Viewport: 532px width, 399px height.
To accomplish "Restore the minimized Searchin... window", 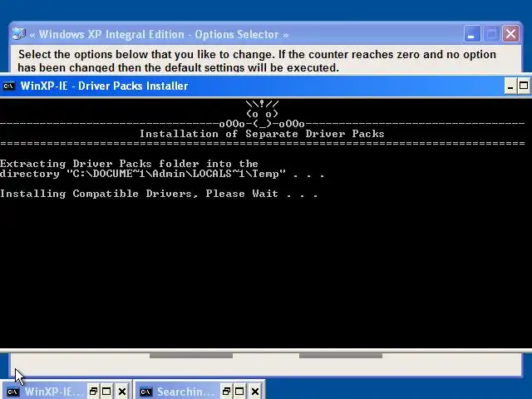I will (226, 392).
